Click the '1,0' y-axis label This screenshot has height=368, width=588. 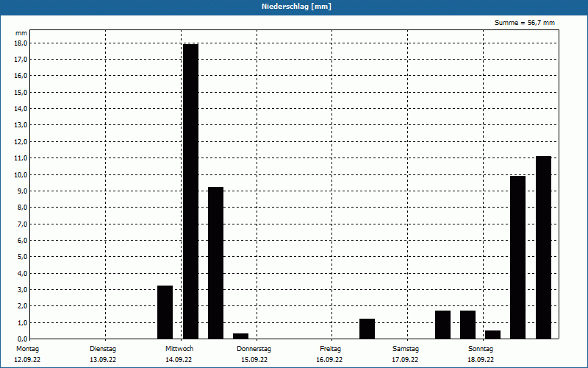tap(22, 322)
